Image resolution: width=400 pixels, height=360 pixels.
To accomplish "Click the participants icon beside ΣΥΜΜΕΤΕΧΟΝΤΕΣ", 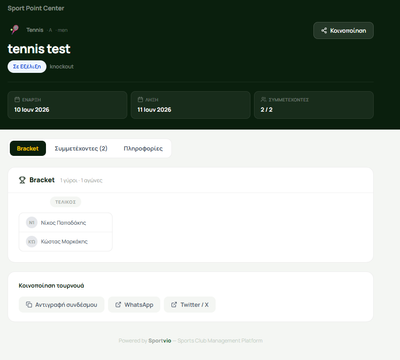I will pyautogui.click(x=264, y=99).
